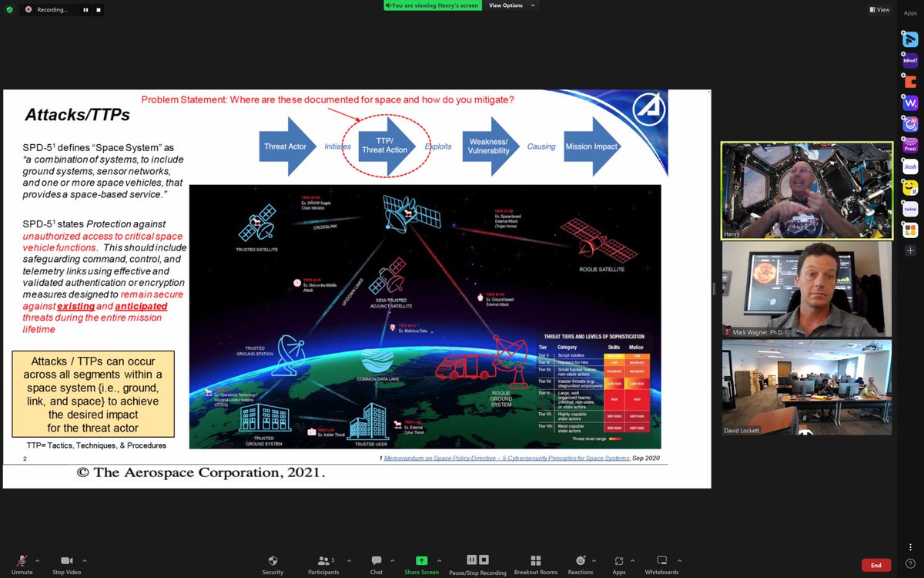Screen dimensions: 924x578
Task: Expand the Participants options arrow
Action: (x=349, y=560)
